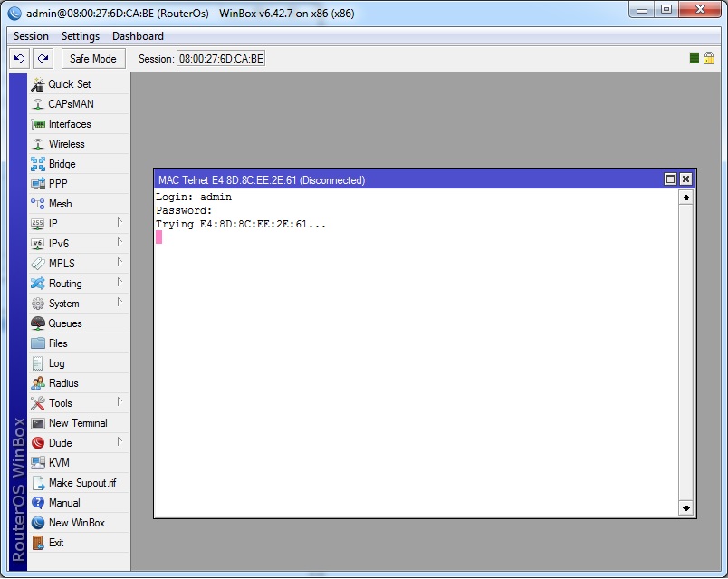The image size is (728, 579).
Task: Close the MAC Telnet window
Action: (x=685, y=179)
